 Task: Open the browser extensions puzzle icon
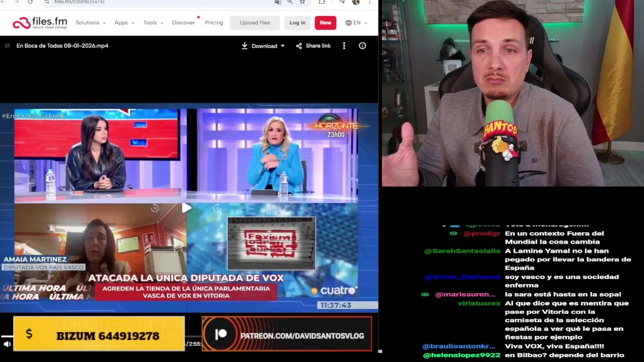(322, 2)
